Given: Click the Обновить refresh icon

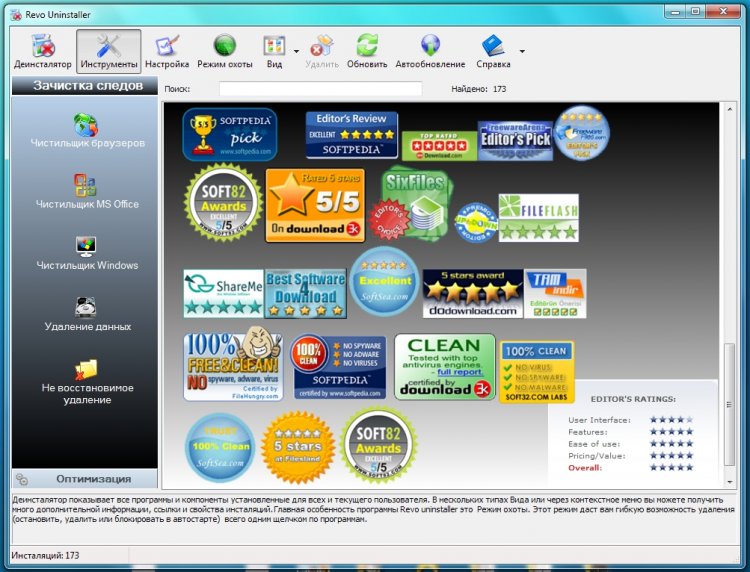Looking at the screenshot, I should coord(367,51).
